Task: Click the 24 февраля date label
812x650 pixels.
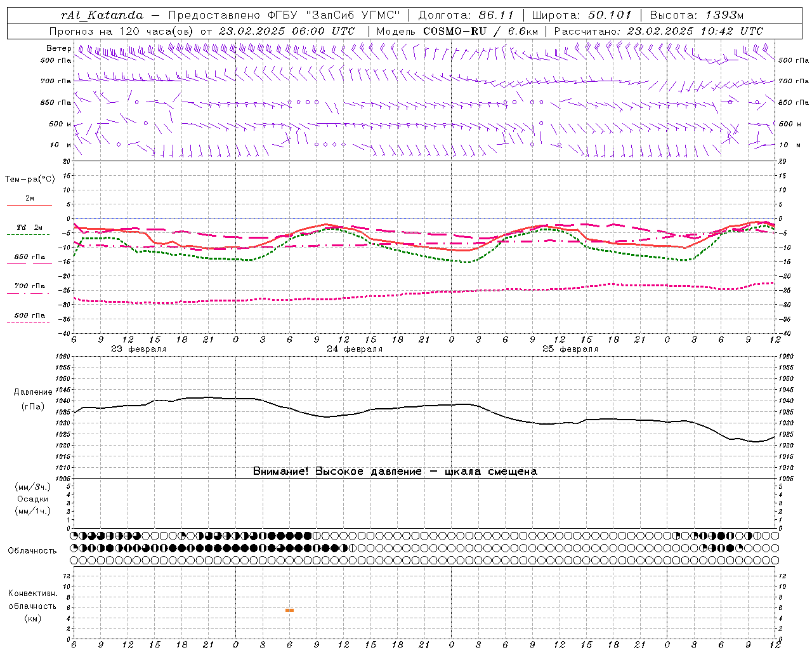Action: click(355, 349)
